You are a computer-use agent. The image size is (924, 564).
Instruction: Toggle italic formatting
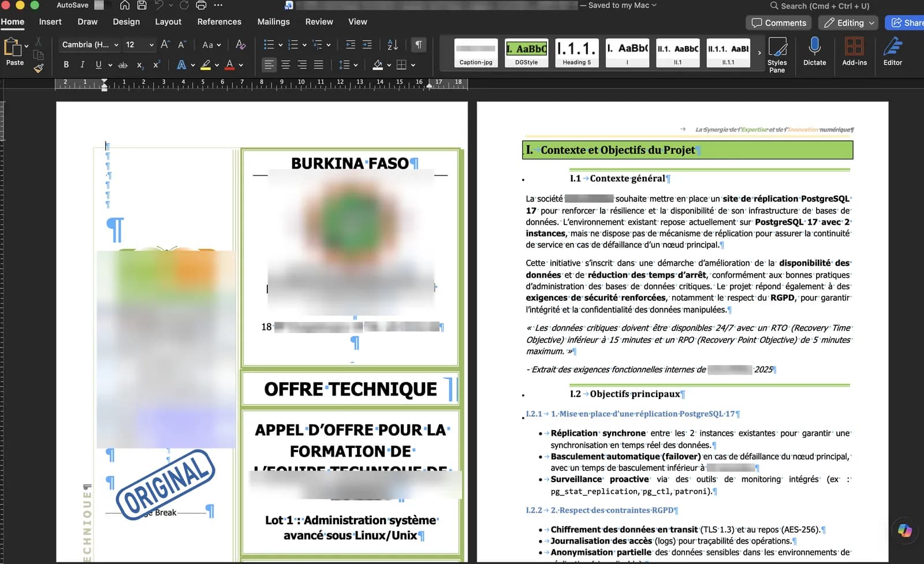point(82,65)
